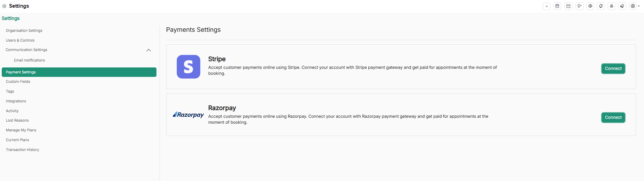Select Integrations in the sidebar
The image size is (644, 181).
(x=16, y=101)
